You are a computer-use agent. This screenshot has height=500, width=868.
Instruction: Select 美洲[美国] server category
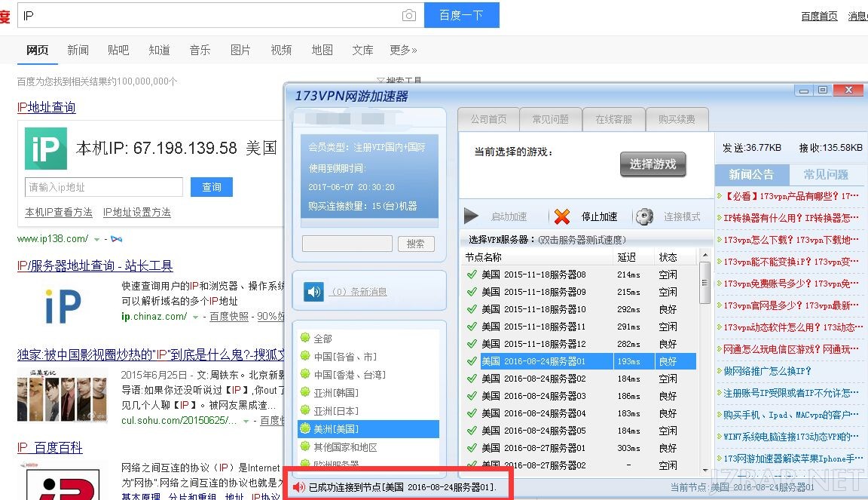[x=368, y=428]
